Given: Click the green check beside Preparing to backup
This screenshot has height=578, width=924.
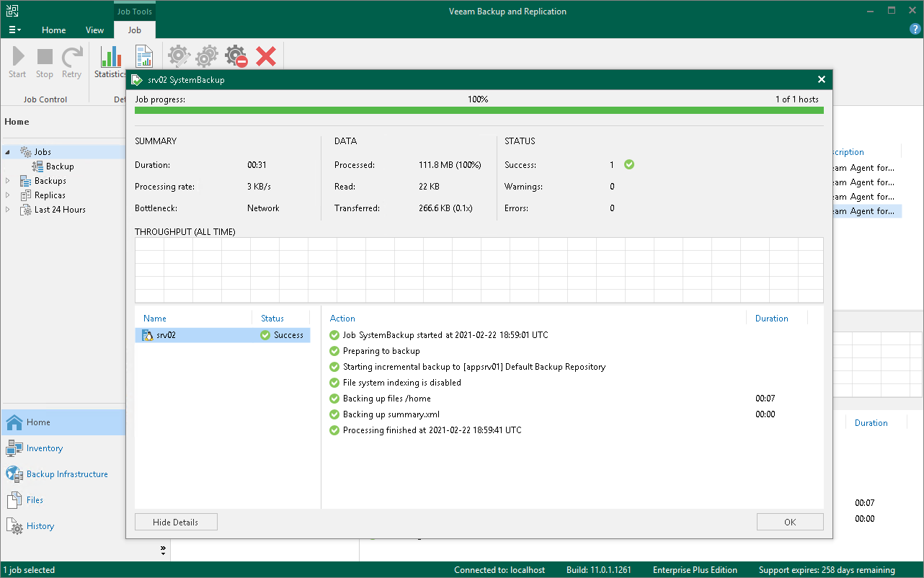Looking at the screenshot, I should coord(334,351).
